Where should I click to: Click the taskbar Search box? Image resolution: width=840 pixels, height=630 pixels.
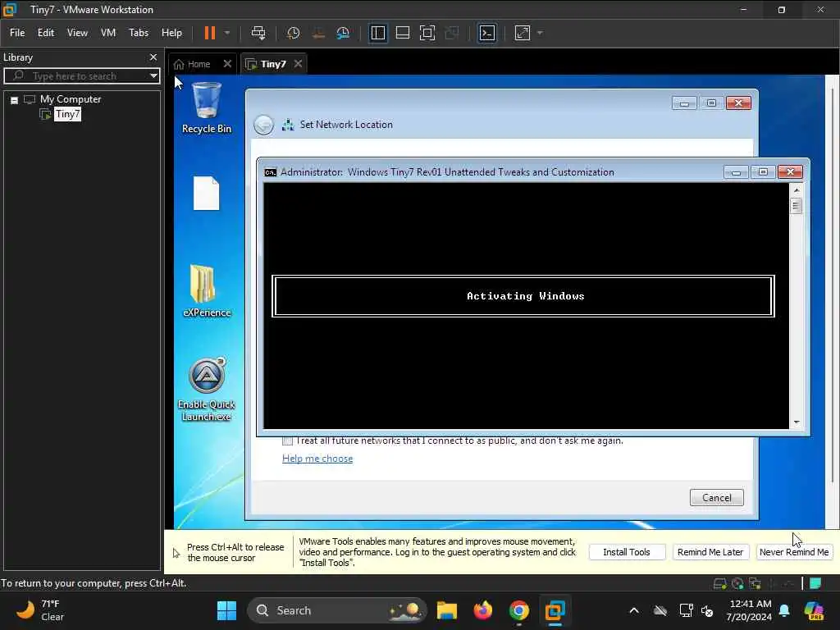[x=337, y=610]
